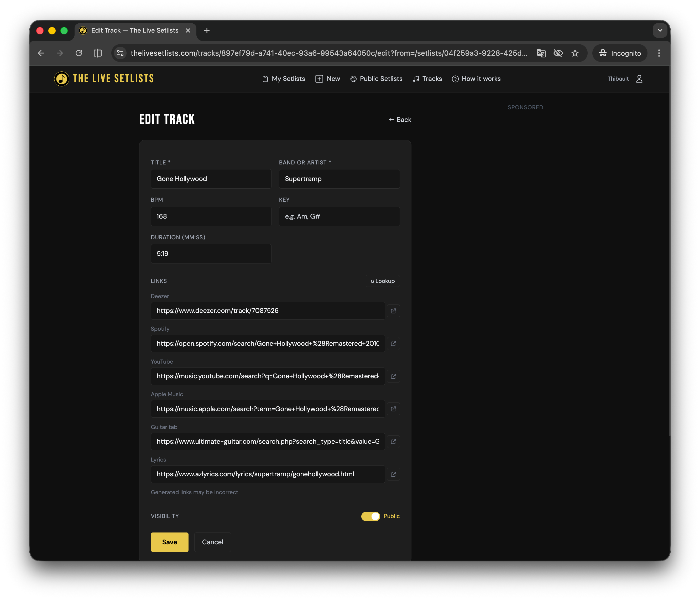Open the profile icon next to Thibault
The image size is (700, 600).
pyautogui.click(x=639, y=79)
